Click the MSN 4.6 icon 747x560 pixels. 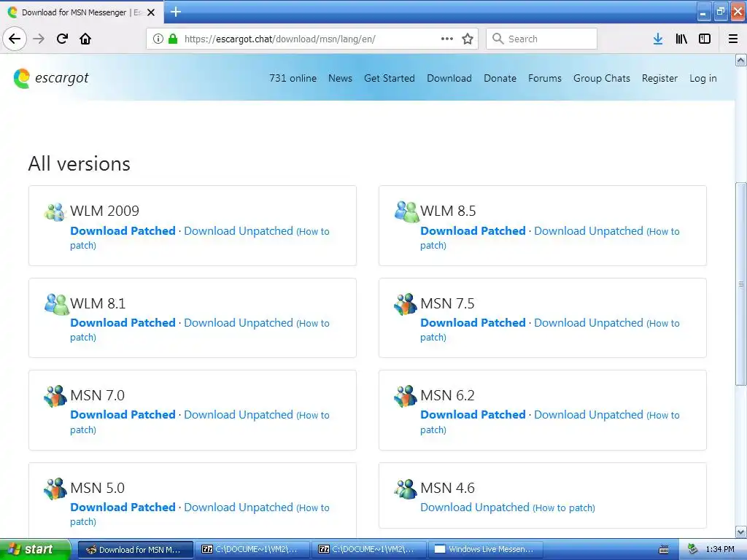pos(406,489)
